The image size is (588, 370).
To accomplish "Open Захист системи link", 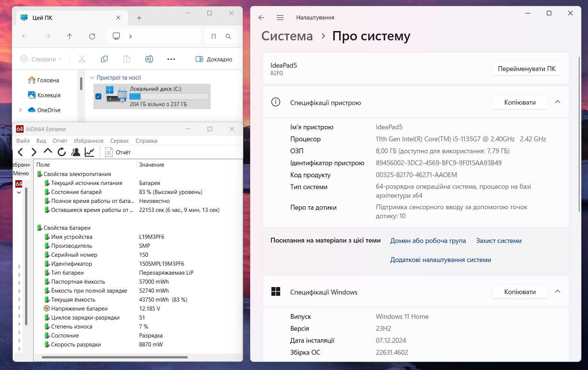I will pos(499,241).
